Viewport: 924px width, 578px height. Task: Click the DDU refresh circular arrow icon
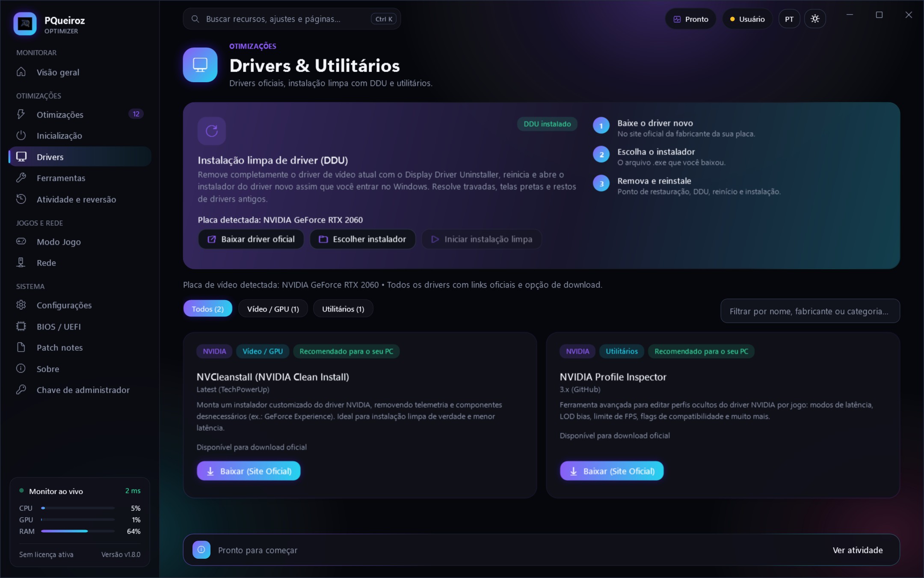pyautogui.click(x=212, y=131)
